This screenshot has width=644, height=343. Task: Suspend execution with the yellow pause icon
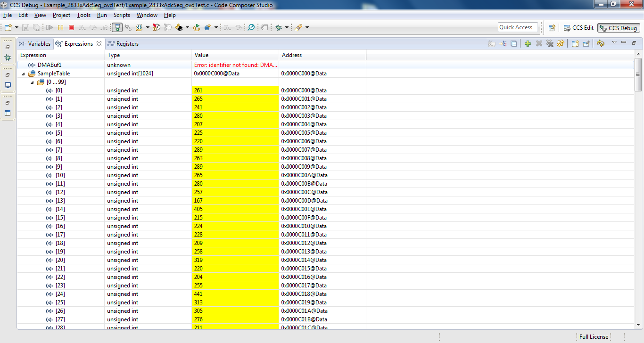(61, 28)
